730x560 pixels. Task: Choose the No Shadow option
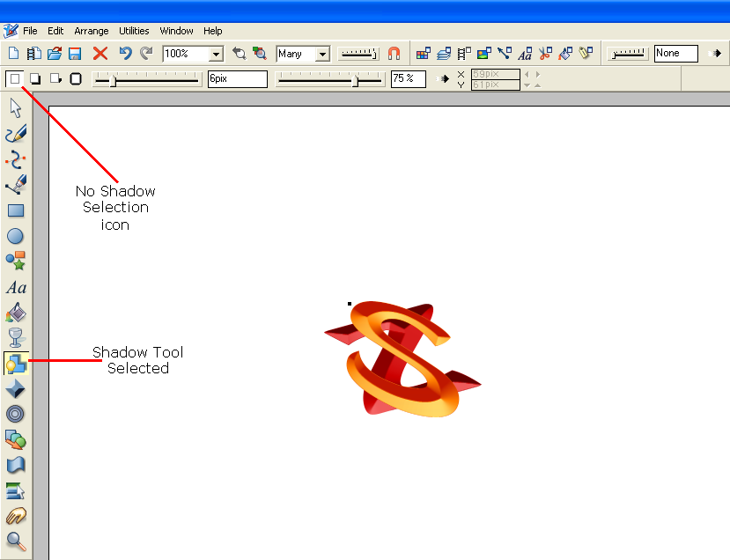[x=15, y=78]
